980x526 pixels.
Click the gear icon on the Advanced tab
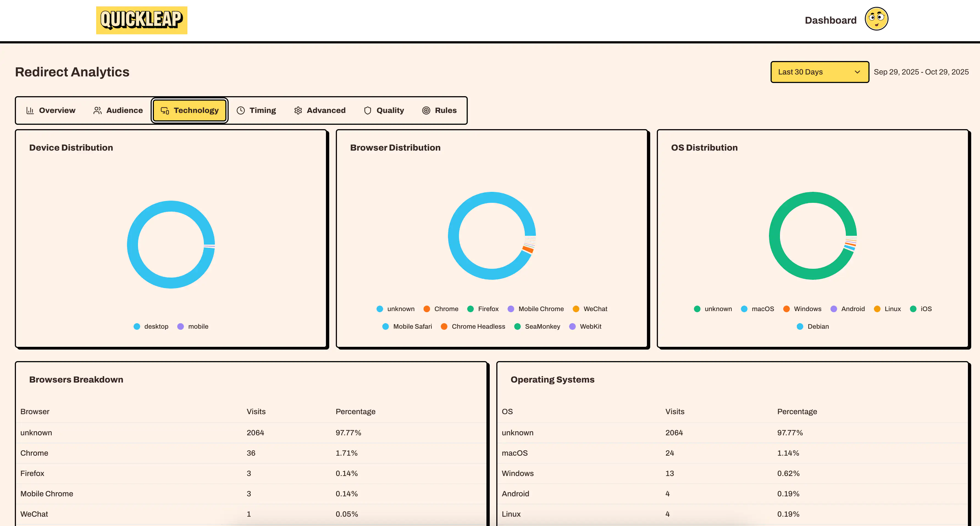(298, 110)
